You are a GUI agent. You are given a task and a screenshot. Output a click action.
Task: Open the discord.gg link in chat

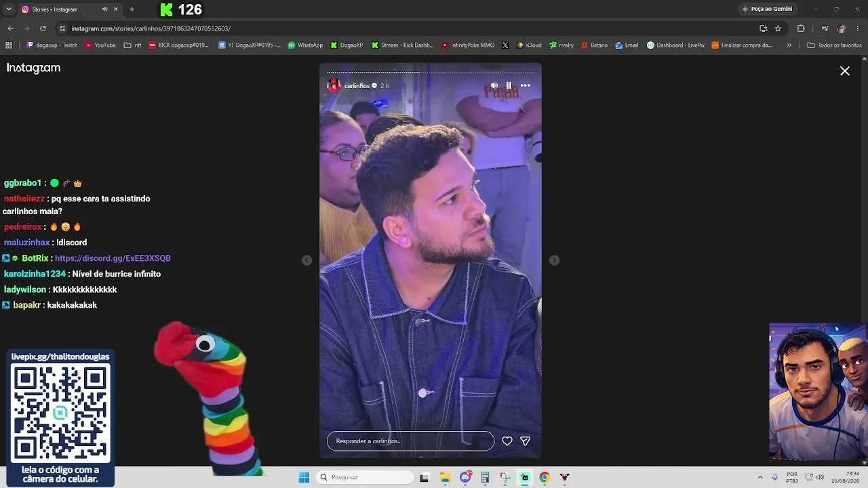pyautogui.click(x=113, y=258)
